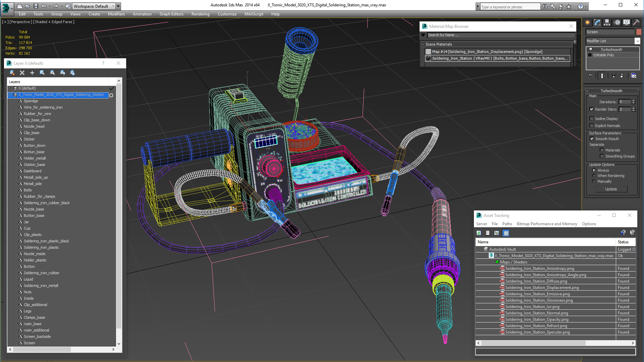Open the Modify command panel tab

(x=597, y=22)
